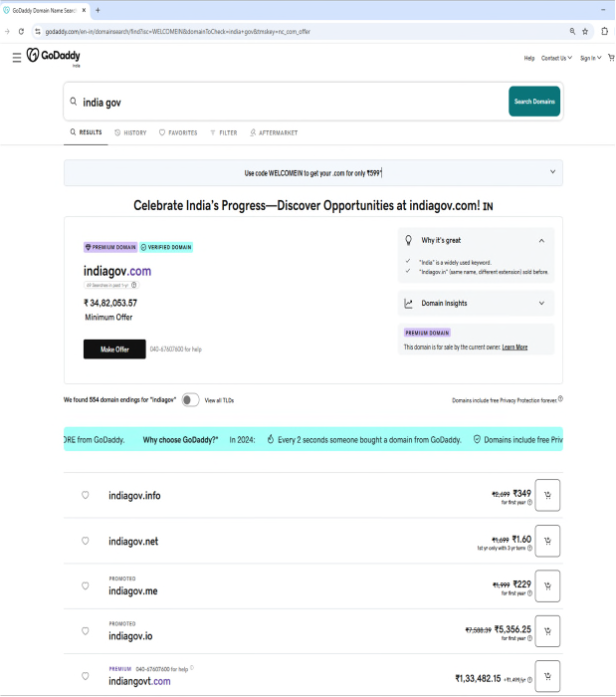Add indiagov.net to cart
616x697 pixels.
pyautogui.click(x=547, y=541)
